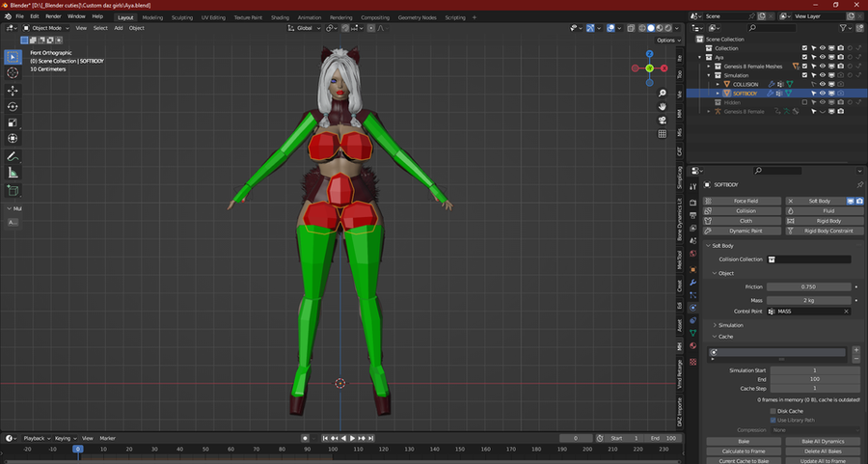Click the Rigid Body button
Viewport: 868px width, 464px height.
(825, 221)
